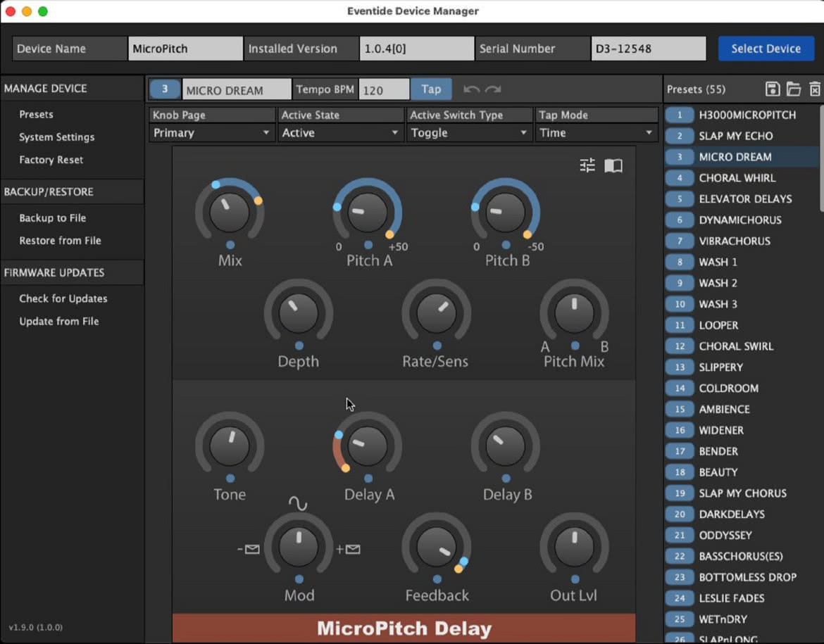Screen dimensions: 824x644
Task: Select preset DARKDELAYS
Action: (741, 514)
